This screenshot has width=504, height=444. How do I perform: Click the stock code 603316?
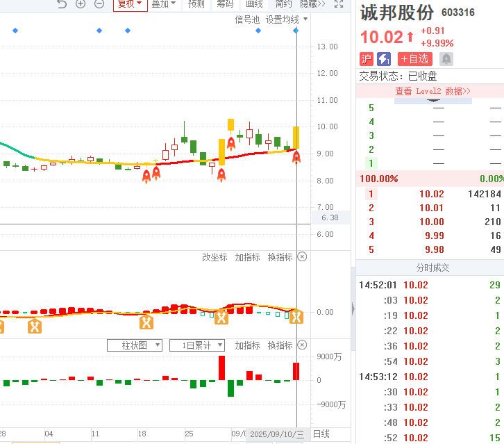[x=458, y=13]
